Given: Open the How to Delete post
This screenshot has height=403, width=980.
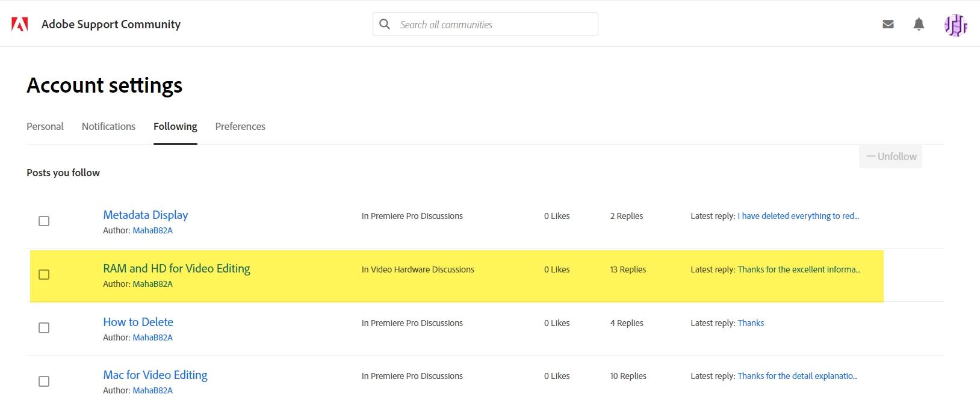Looking at the screenshot, I should coord(138,322).
